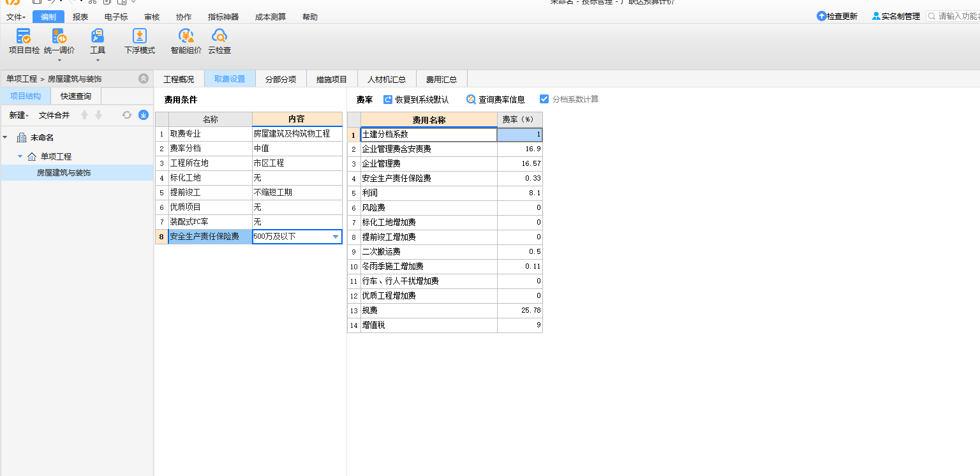Open the 电子标 tab
This screenshot has height=476, width=980.
[x=116, y=17]
